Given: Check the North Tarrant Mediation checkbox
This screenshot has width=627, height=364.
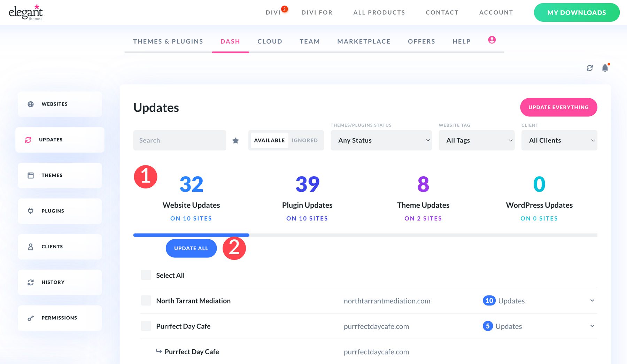Looking at the screenshot, I should [146, 301].
